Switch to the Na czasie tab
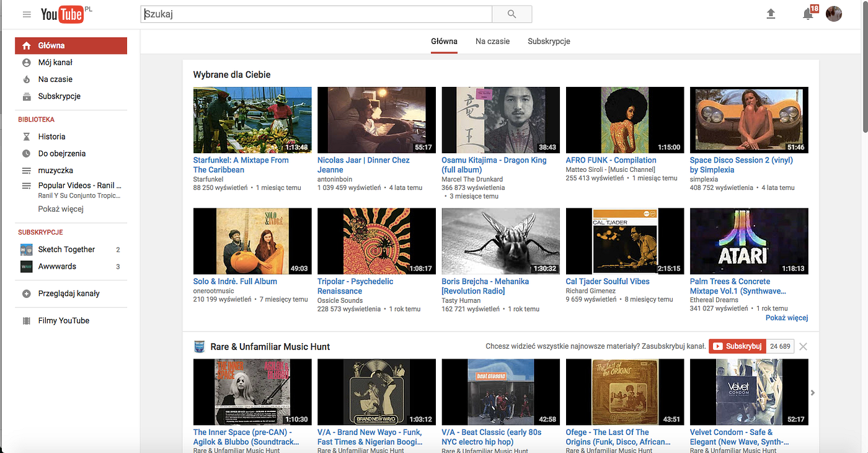 click(x=493, y=42)
